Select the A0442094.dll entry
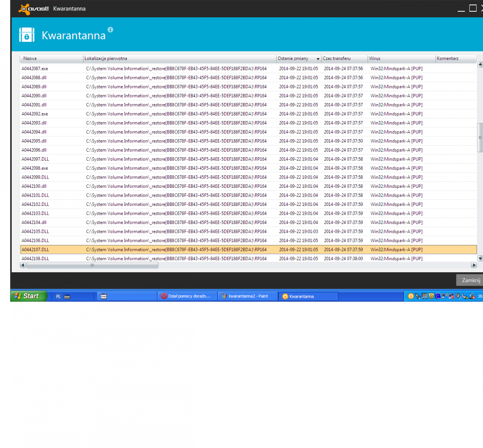The width and height of the screenshot is (483, 448). (248, 132)
